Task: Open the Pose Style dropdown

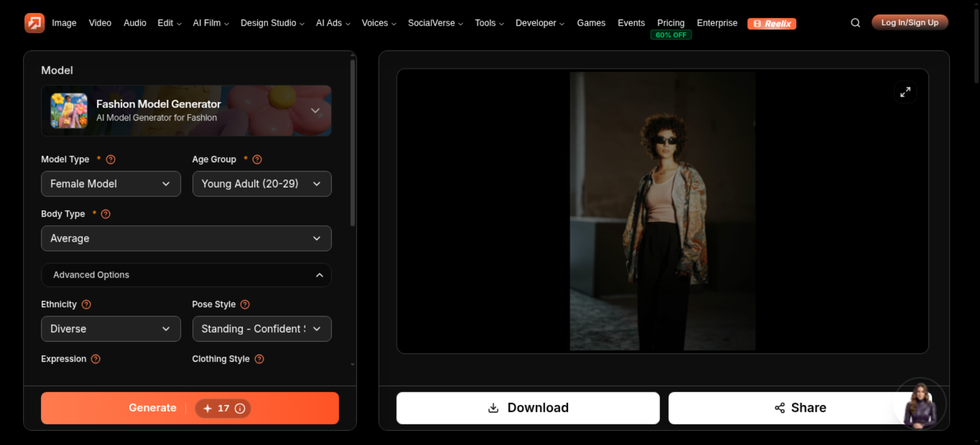Action: (262, 329)
